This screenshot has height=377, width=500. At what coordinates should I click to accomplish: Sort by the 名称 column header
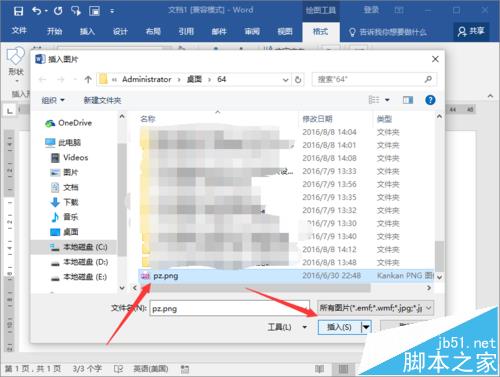[148, 119]
